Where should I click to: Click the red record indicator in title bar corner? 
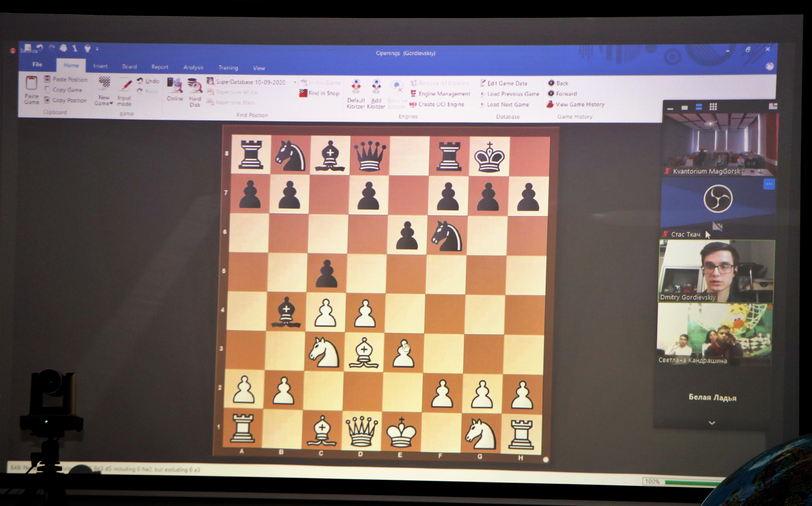(13, 51)
